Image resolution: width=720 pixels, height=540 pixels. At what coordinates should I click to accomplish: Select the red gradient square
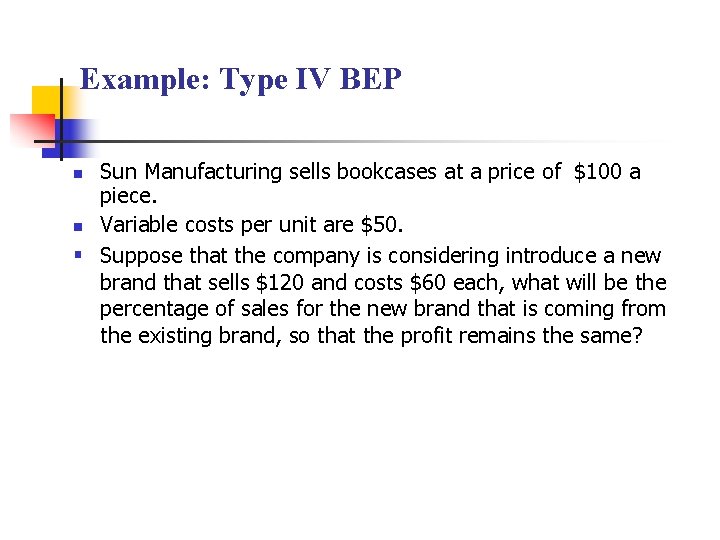click(32, 129)
